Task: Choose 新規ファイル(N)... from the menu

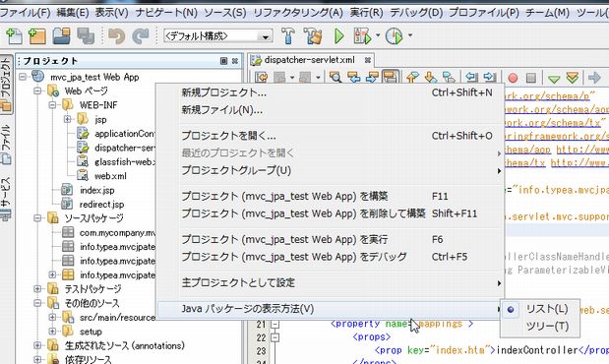Action: [331, 110]
